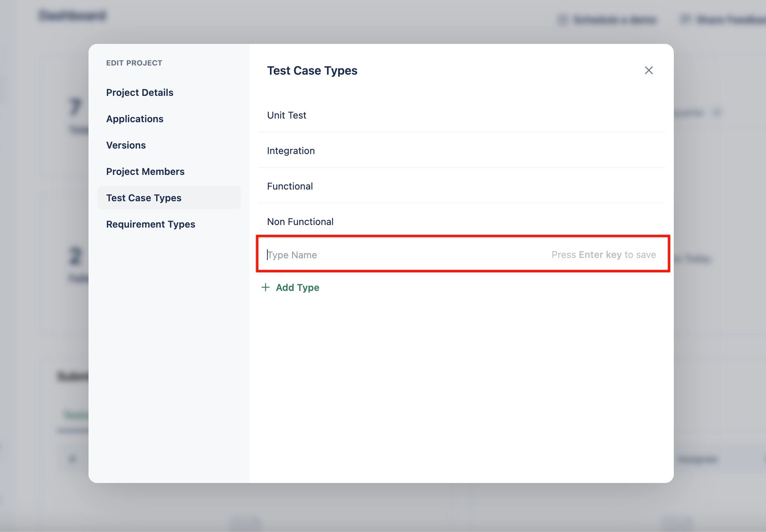Click Add Type button

[x=290, y=288]
